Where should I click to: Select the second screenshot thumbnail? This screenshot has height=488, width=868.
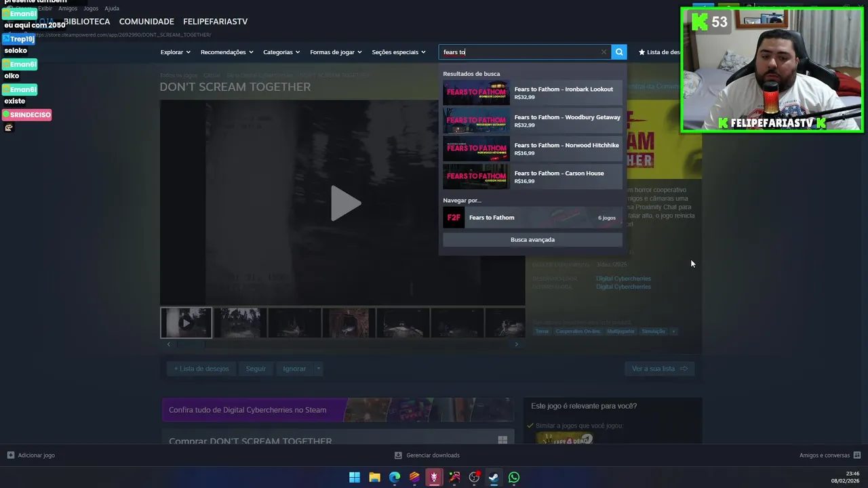click(x=240, y=323)
